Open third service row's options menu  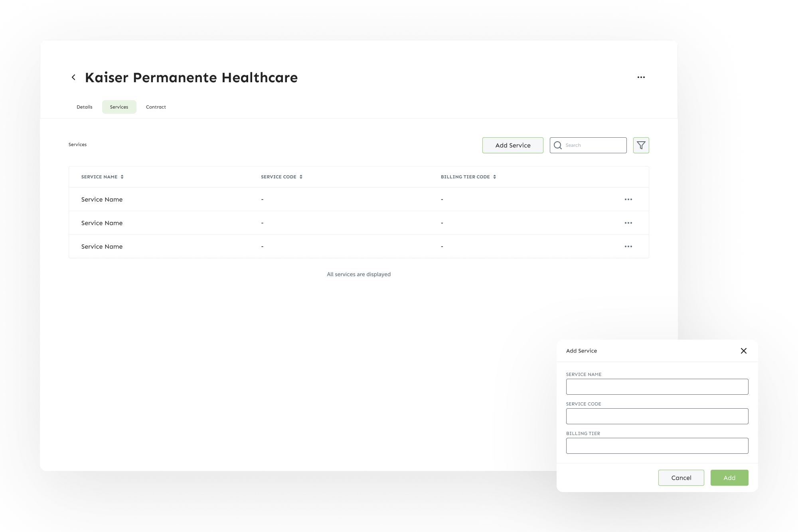(x=628, y=247)
